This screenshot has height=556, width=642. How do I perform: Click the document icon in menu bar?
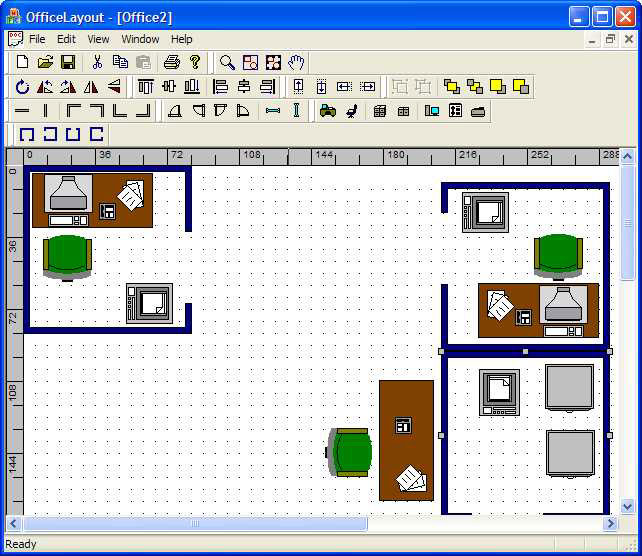(x=16, y=39)
